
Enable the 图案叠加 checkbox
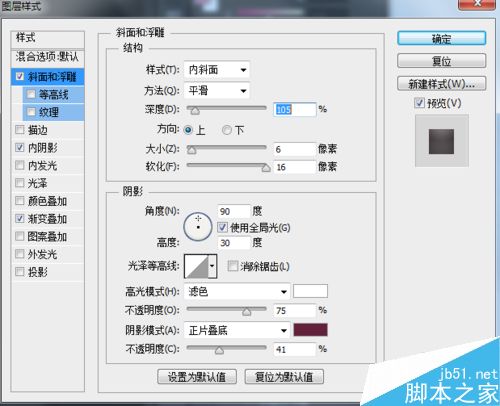(x=20, y=236)
